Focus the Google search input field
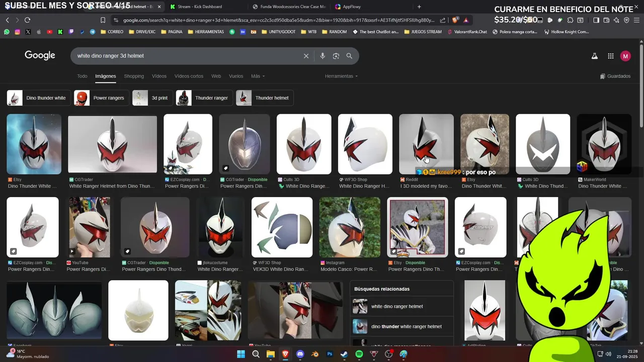The height and width of the screenshot is (362, 644). 186,56
